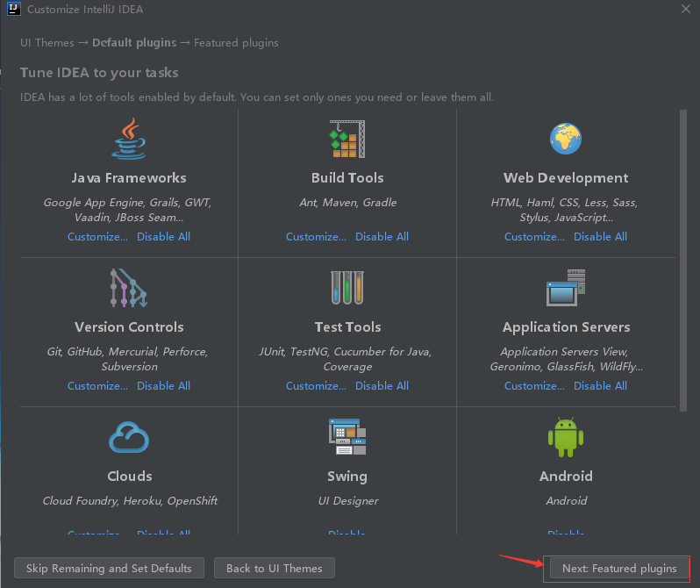Close the Customize IntelliJ IDEA dialog

[x=686, y=9]
